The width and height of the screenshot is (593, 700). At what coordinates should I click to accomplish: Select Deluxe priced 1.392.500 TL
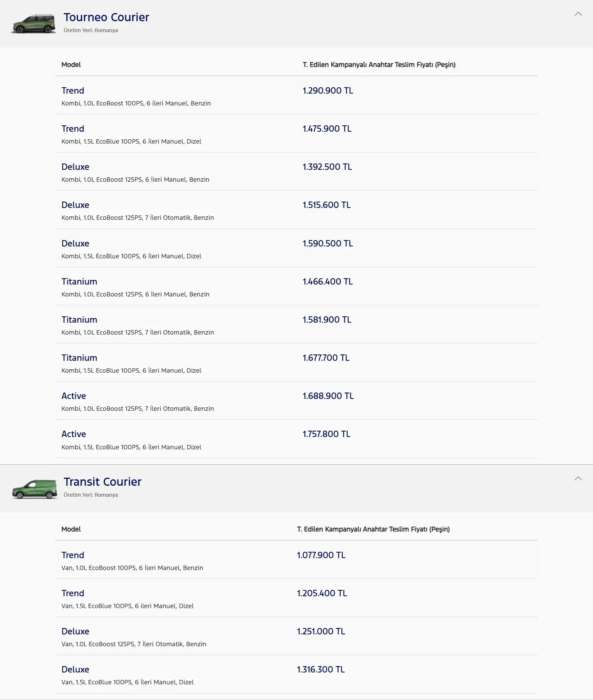[x=296, y=172]
